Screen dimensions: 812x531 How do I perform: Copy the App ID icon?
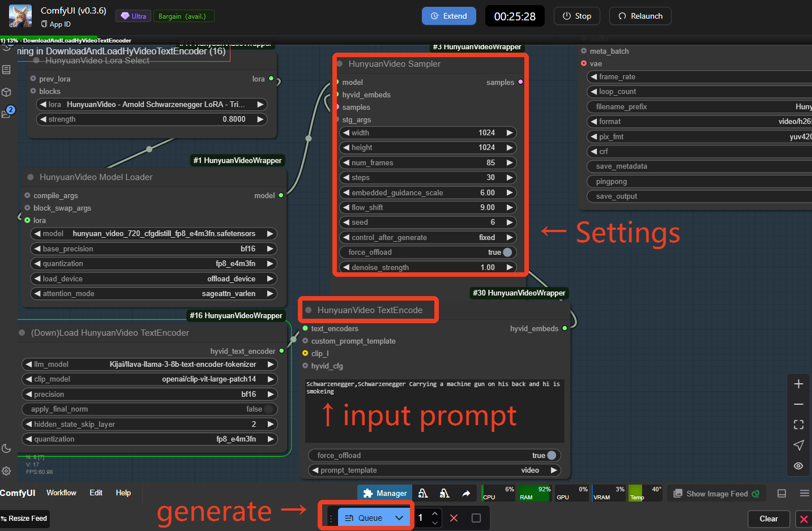point(44,24)
